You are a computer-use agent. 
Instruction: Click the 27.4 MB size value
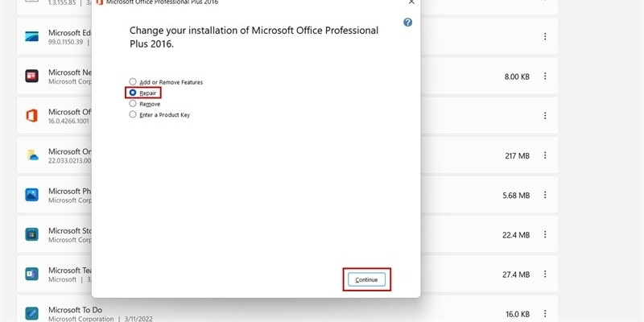click(516, 275)
